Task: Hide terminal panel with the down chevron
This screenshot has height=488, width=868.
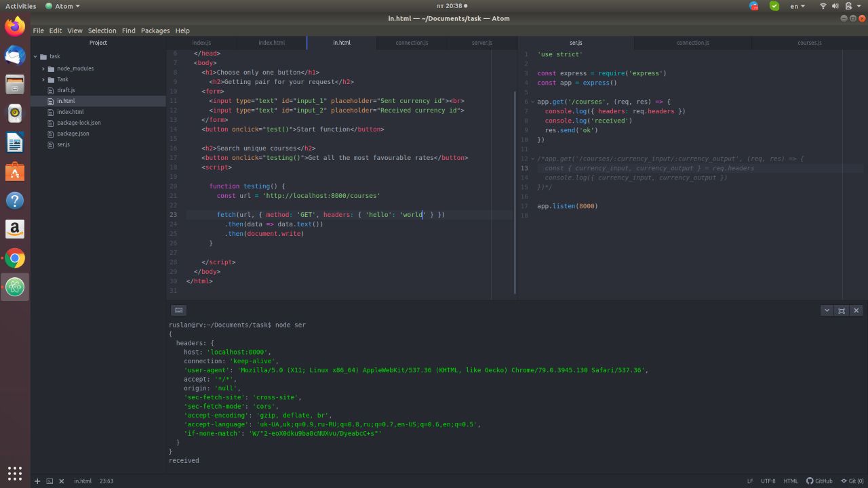Action: point(827,310)
